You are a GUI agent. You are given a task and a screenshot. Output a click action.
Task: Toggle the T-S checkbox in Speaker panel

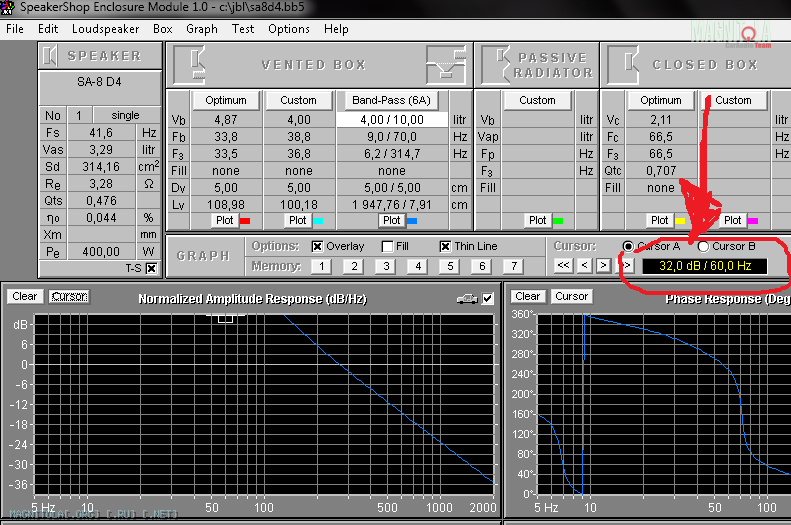point(151,268)
